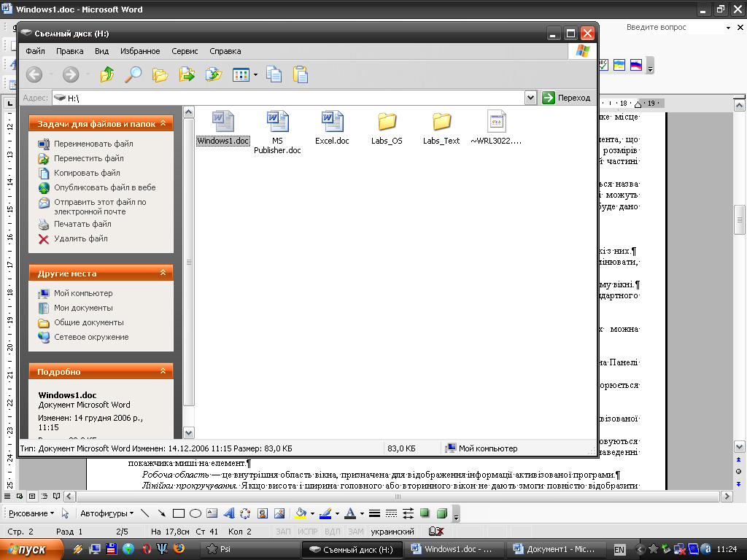Click the Paste icon in Explorer toolbar
Viewport: 747px width, 560px height.
[x=301, y=74]
